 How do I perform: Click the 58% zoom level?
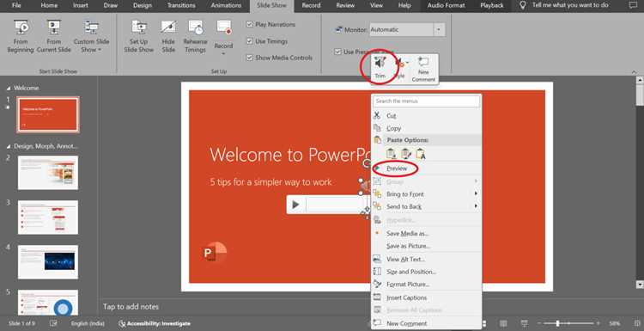point(615,323)
